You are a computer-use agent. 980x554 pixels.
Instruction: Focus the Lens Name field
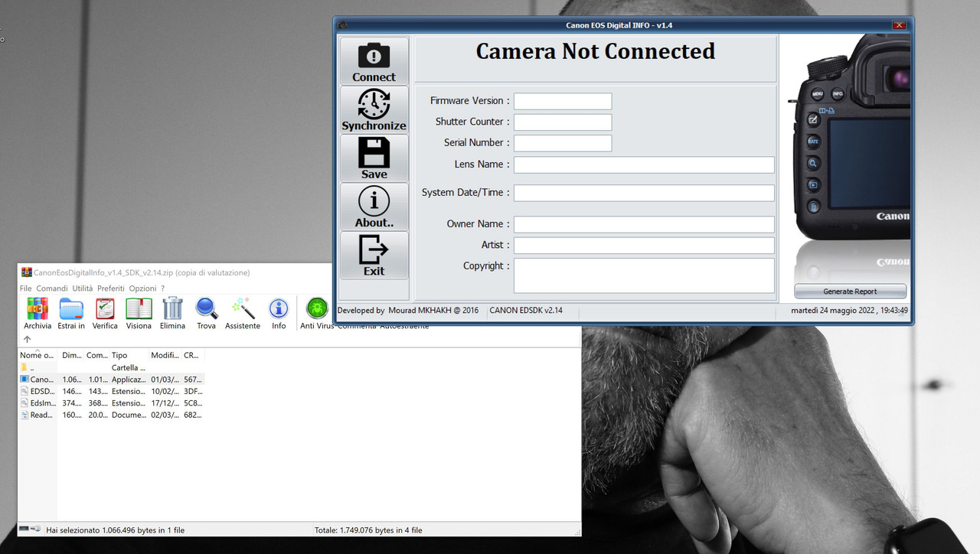[644, 165]
